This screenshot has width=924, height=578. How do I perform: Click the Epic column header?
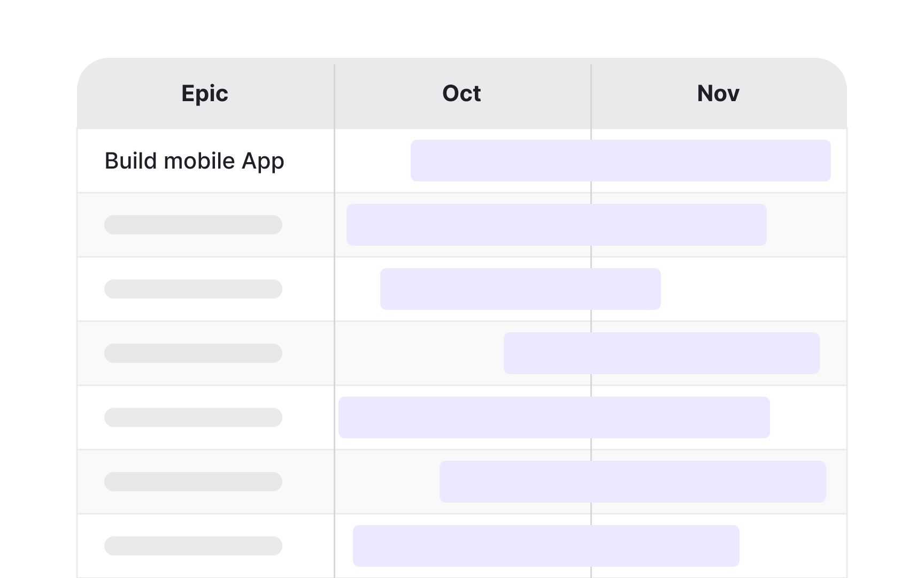(x=205, y=94)
